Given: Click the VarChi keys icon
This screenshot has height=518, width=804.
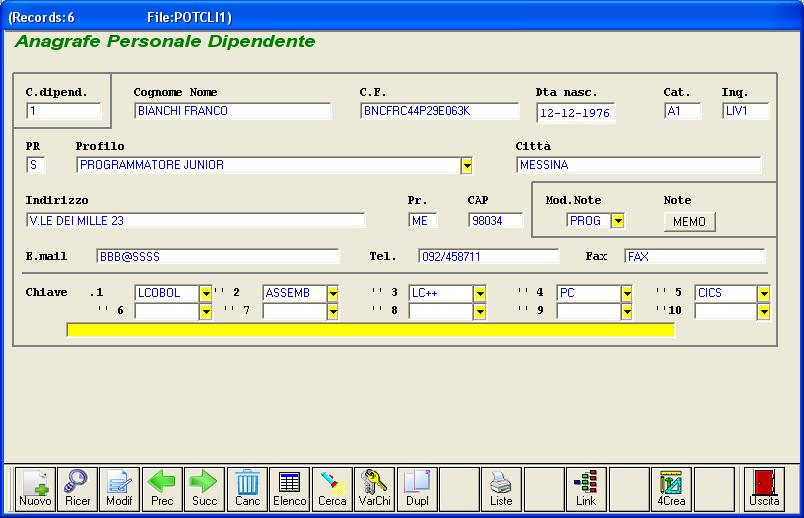Looking at the screenshot, I should (375, 489).
